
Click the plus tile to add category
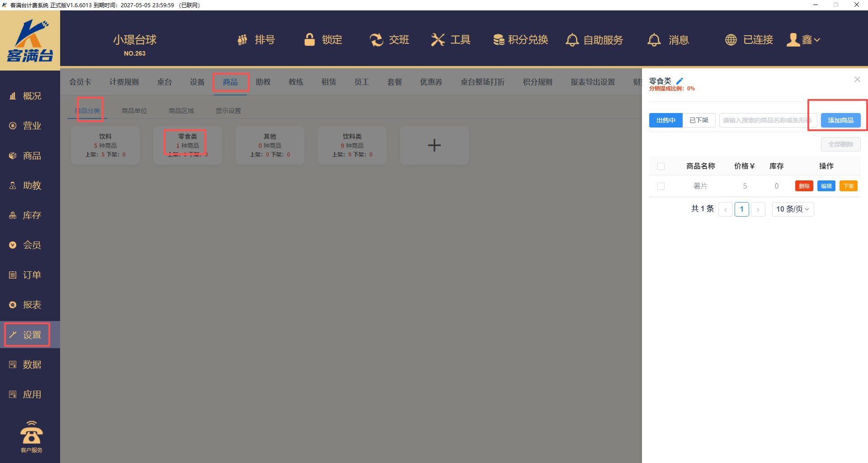[434, 145]
